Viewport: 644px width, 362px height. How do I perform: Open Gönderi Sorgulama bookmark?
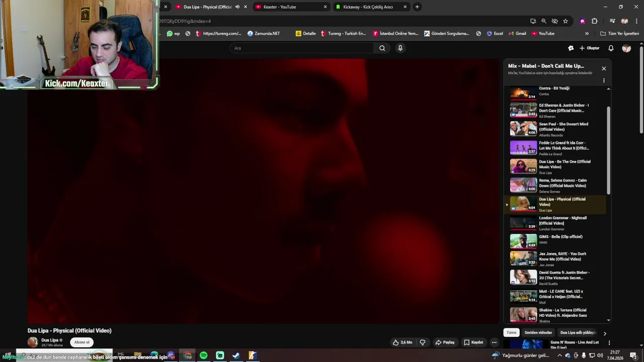(447, 34)
